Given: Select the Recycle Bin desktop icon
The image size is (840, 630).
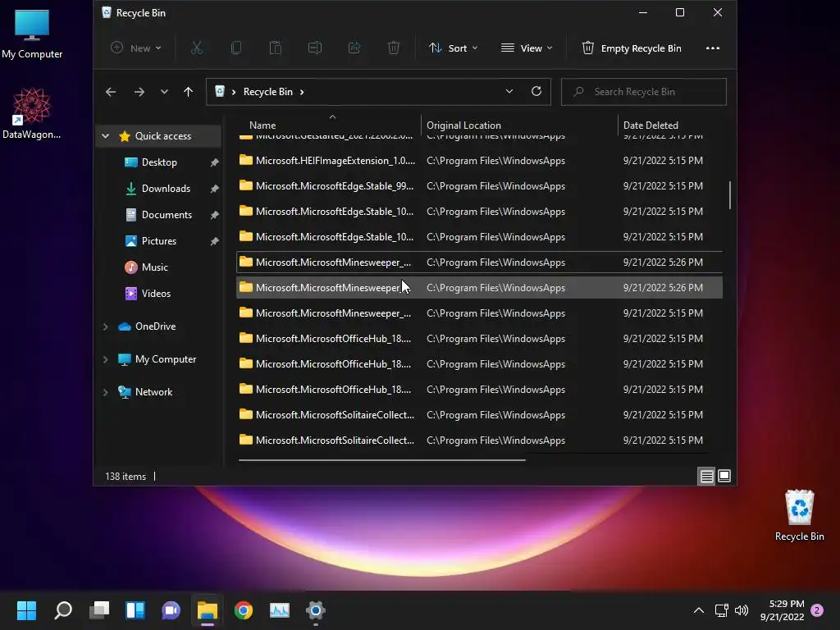Looking at the screenshot, I should (x=799, y=515).
